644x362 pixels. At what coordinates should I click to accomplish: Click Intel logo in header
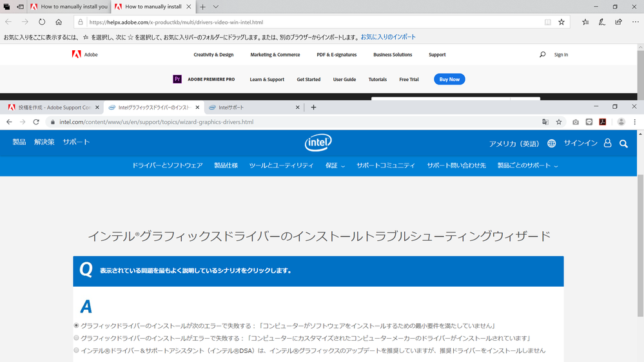pos(318,142)
